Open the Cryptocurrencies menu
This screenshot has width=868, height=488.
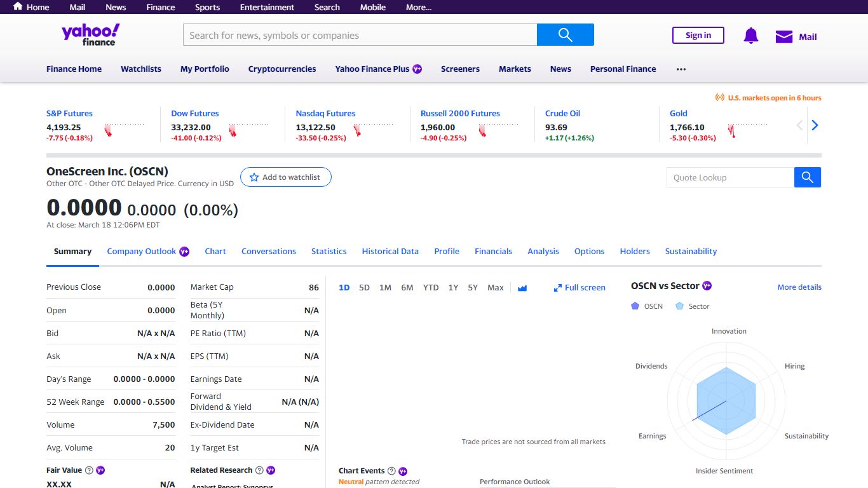click(x=282, y=69)
